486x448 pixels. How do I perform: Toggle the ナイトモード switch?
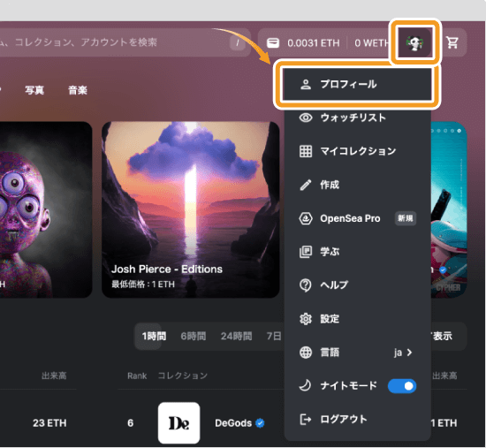point(402,386)
